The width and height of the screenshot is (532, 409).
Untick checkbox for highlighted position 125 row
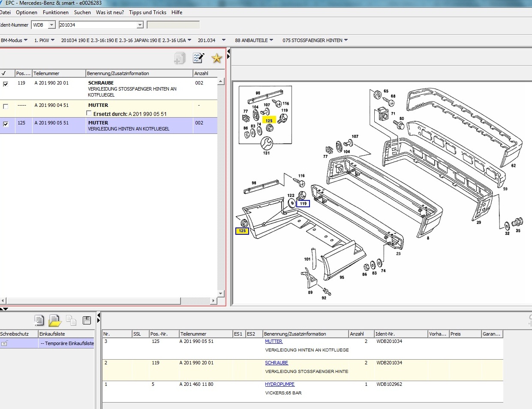click(x=6, y=124)
